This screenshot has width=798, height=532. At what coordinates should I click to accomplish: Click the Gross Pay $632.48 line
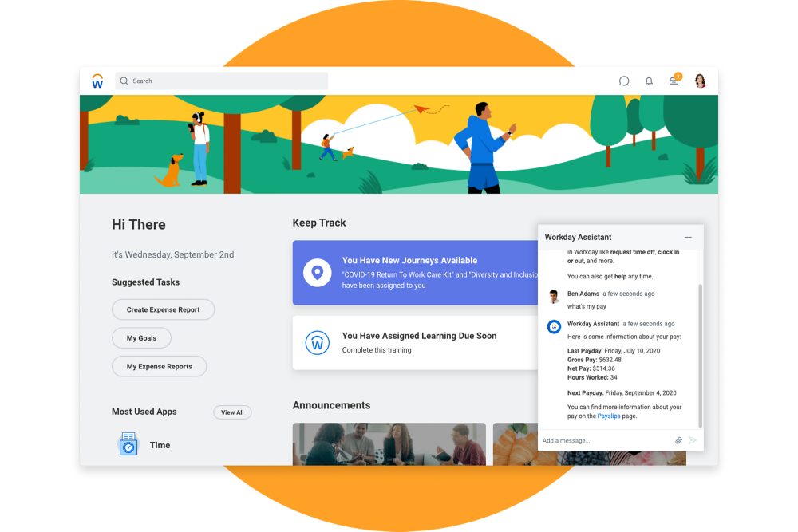click(x=595, y=360)
